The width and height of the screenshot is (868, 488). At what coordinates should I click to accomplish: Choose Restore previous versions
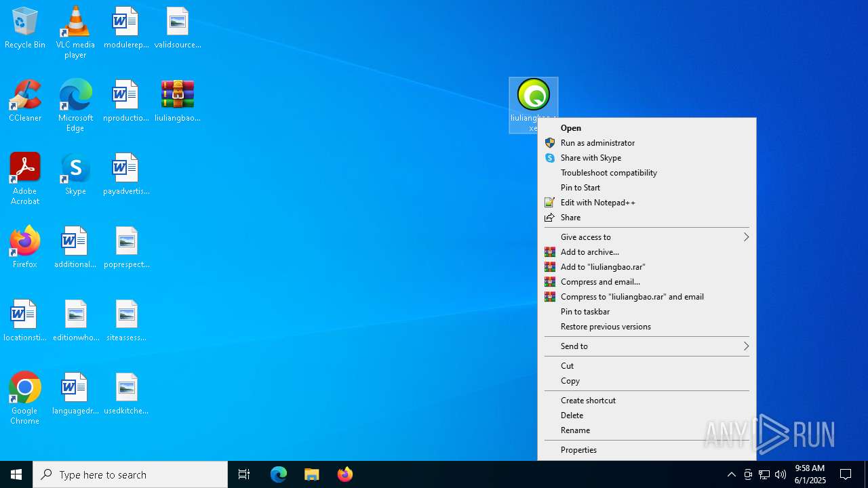click(x=647, y=327)
